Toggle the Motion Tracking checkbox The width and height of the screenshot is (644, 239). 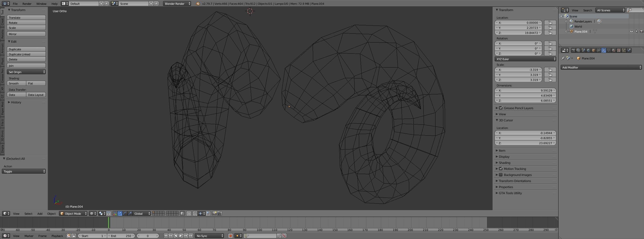501,169
